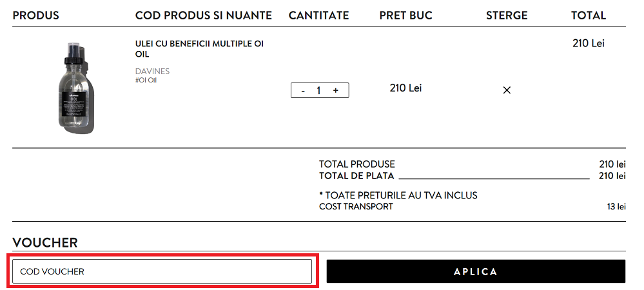Screen dimensions: 644x290
Task: Click the 210 Lei unit price
Action: click(x=405, y=88)
